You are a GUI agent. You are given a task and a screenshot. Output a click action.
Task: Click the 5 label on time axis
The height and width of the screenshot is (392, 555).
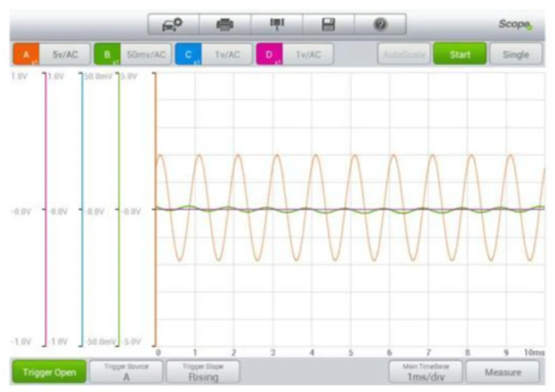click(351, 353)
